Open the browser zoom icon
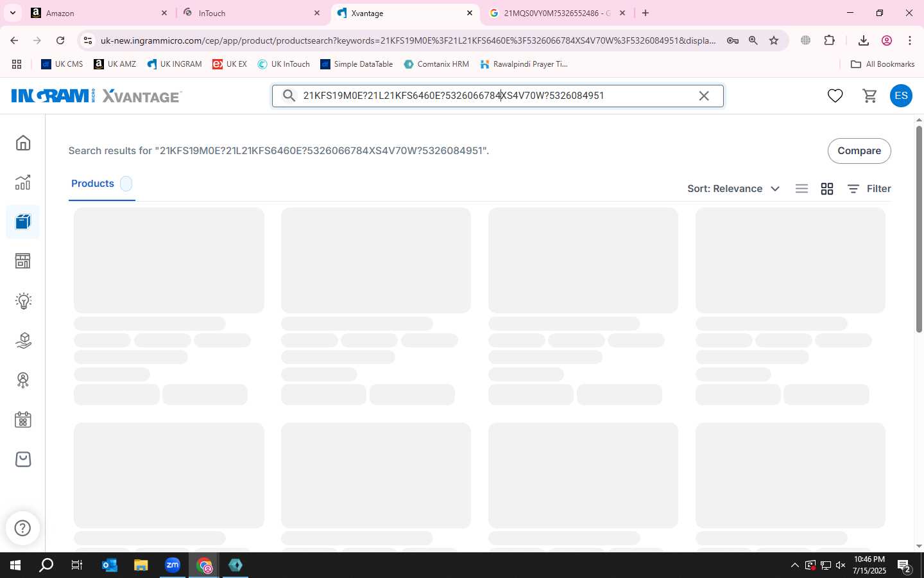This screenshot has width=924, height=578. 753,40
